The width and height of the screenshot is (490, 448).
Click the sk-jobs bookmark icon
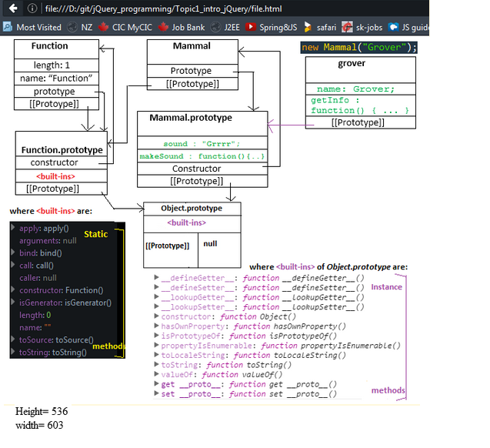point(347,27)
